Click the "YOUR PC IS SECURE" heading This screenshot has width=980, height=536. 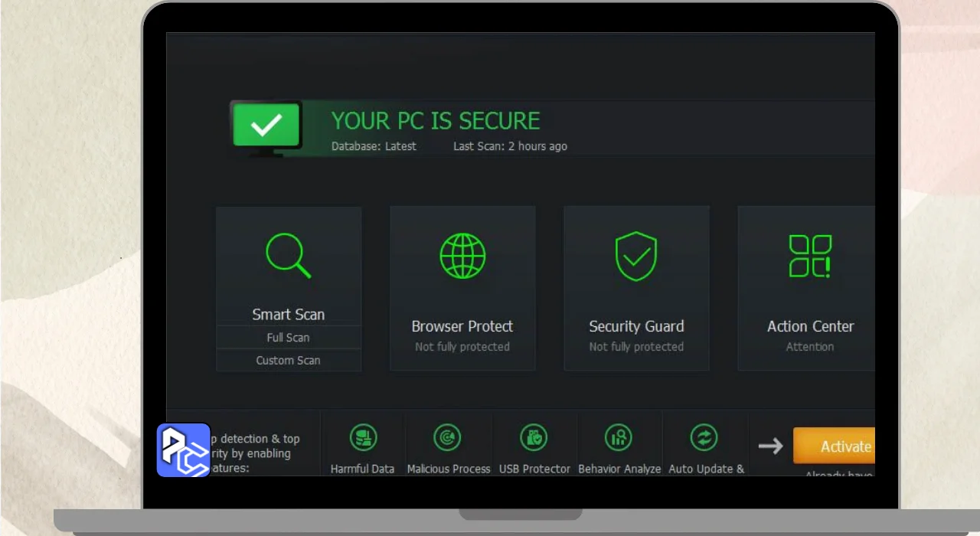tap(436, 121)
